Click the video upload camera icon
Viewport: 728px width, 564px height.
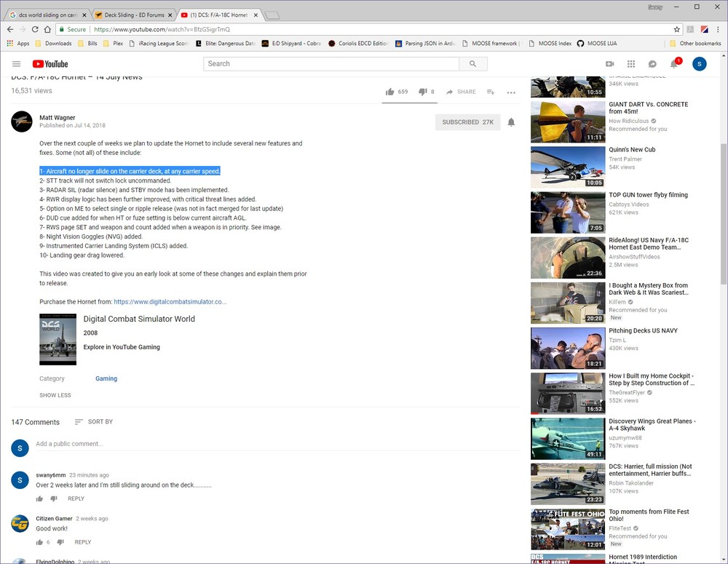coord(610,64)
